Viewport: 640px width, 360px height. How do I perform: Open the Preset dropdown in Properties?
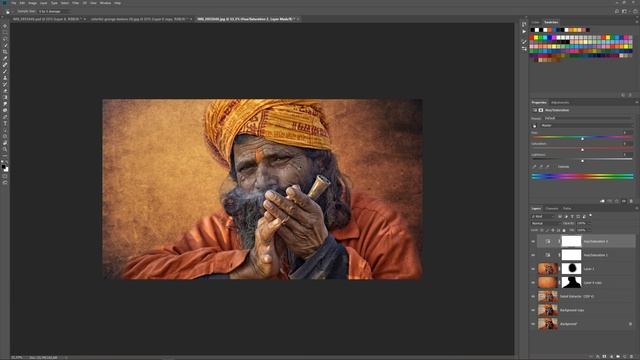point(587,118)
